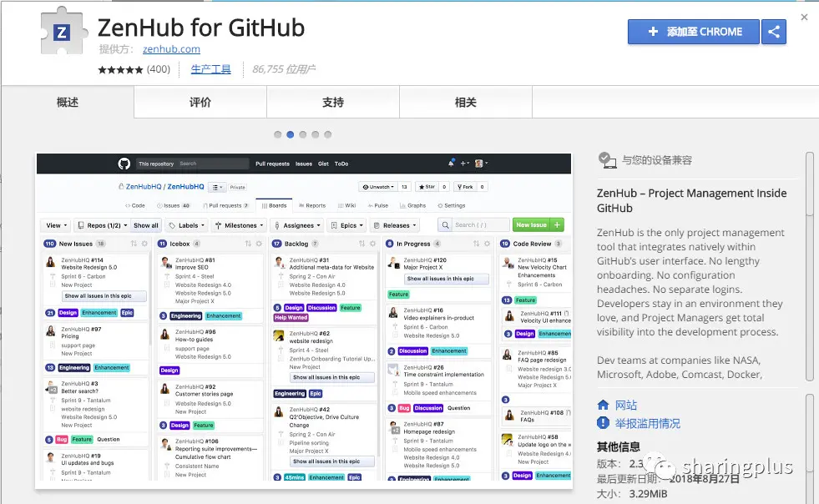The image size is (819, 504).
Task: Add ZenHub extension to Chrome
Action: (693, 32)
